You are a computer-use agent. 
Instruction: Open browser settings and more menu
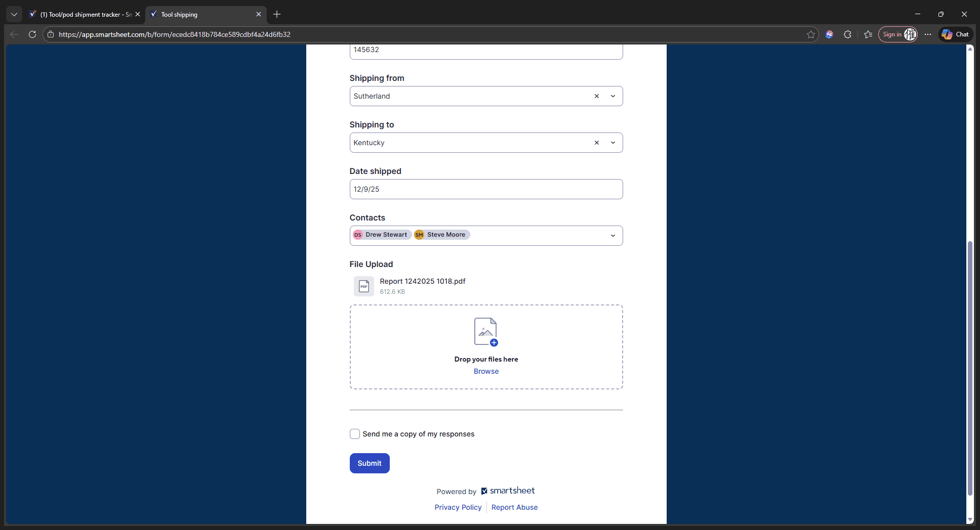[927, 34]
